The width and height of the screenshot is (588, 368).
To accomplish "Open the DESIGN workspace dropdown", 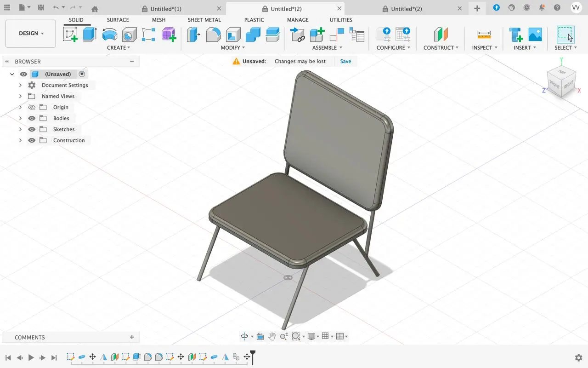I will pos(31,34).
